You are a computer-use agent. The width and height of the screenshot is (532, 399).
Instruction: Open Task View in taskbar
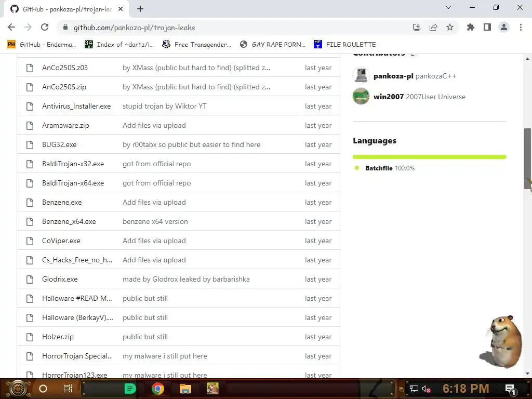click(68, 389)
